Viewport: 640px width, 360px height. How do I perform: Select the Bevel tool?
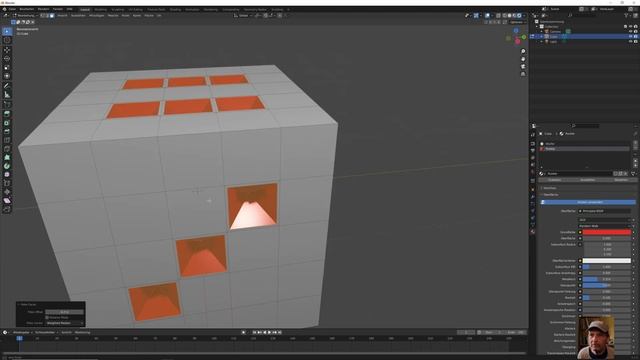tap(7, 131)
